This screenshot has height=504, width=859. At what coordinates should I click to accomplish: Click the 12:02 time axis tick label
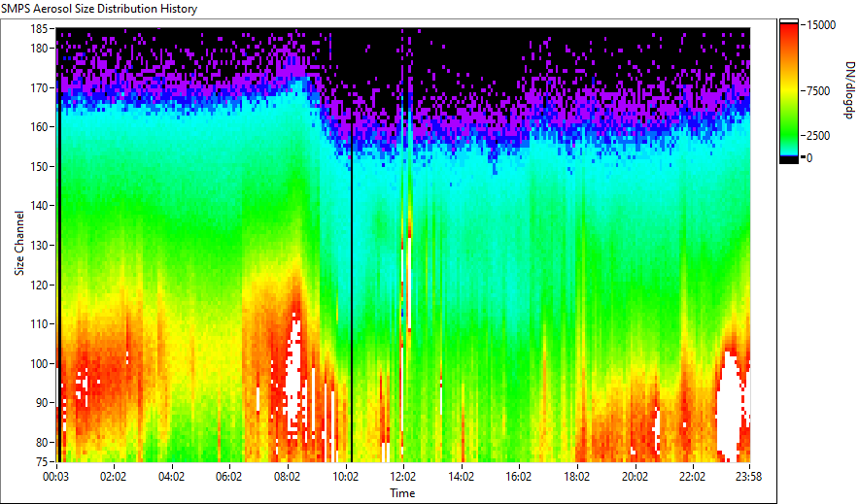pyautogui.click(x=402, y=477)
